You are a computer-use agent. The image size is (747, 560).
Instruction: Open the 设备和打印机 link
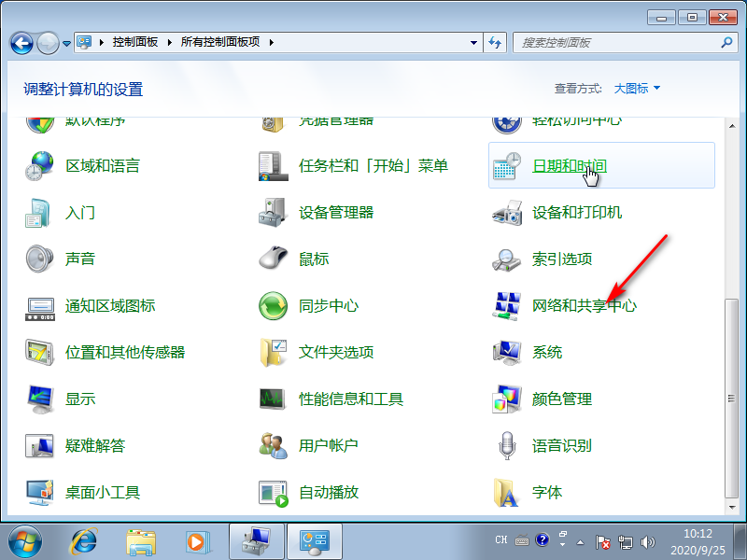(576, 213)
